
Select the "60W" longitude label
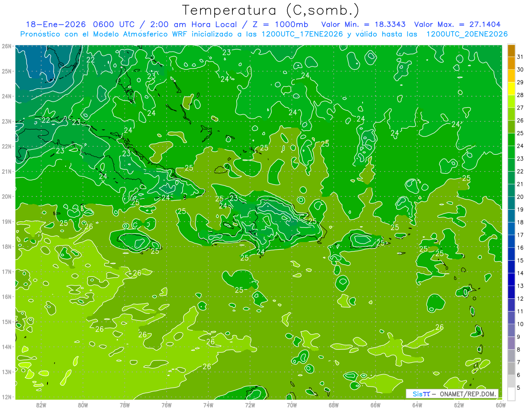(501, 405)
